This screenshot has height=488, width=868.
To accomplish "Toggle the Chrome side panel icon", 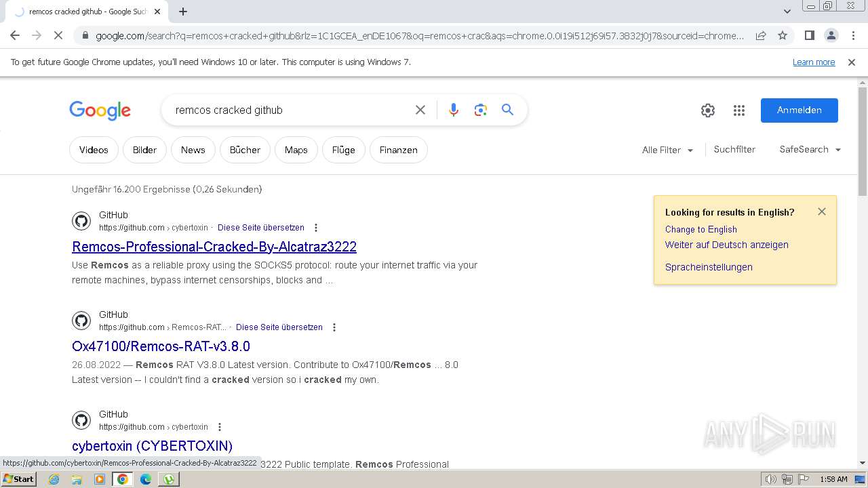I will [x=809, y=35].
